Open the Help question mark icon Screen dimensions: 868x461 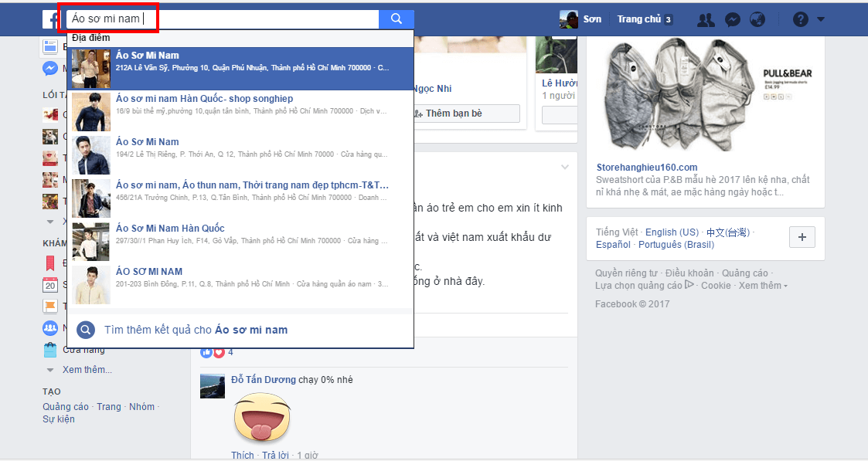[x=799, y=19]
